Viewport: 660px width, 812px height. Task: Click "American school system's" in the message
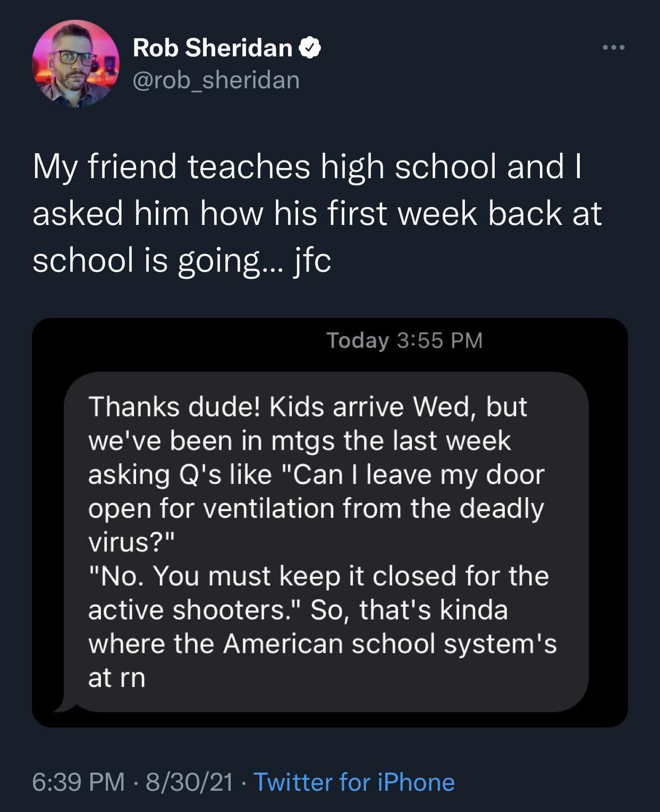(390, 644)
